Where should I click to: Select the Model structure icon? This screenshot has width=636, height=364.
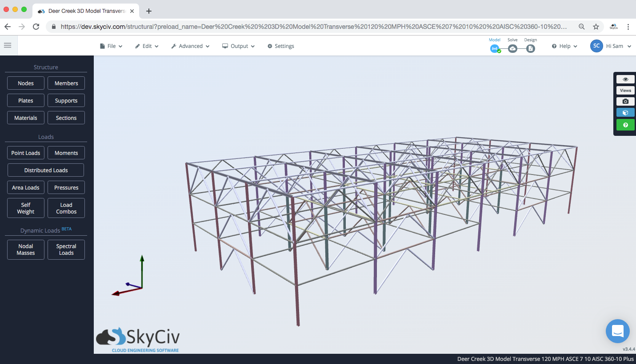pyautogui.click(x=495, y=48)
